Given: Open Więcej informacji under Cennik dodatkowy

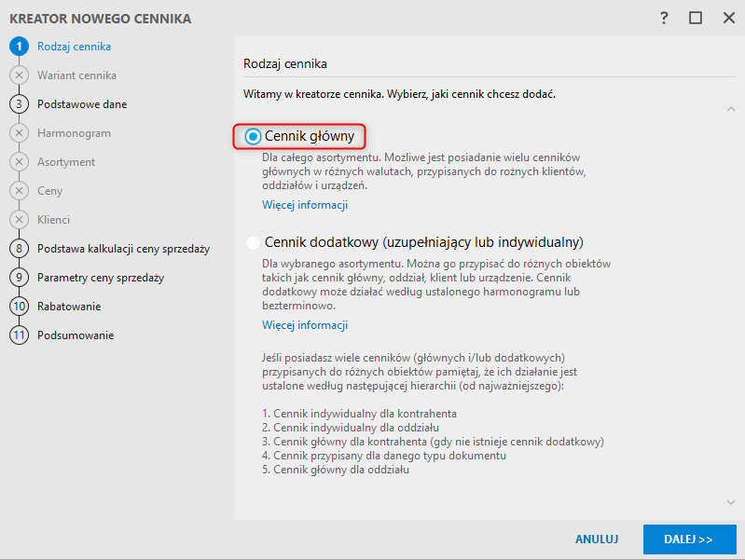Looking at the screenshot, I should coord(305,325).
